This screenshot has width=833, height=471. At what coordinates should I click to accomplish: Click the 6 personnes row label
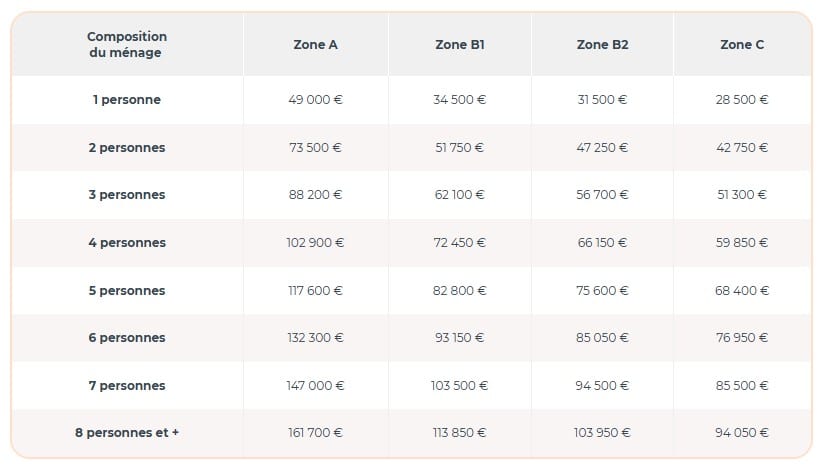tap(126, 338)
